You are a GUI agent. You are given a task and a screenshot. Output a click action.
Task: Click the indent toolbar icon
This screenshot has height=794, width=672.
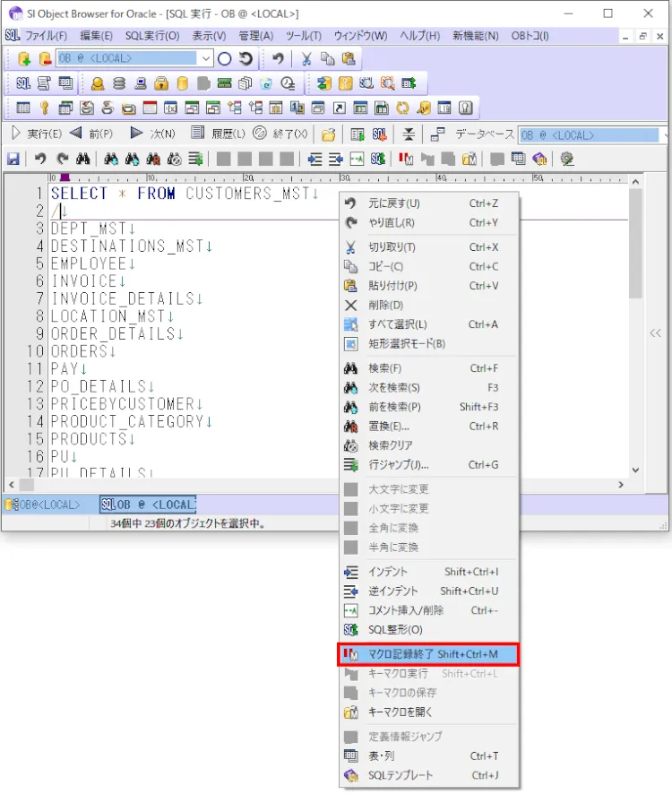point(314,159)
